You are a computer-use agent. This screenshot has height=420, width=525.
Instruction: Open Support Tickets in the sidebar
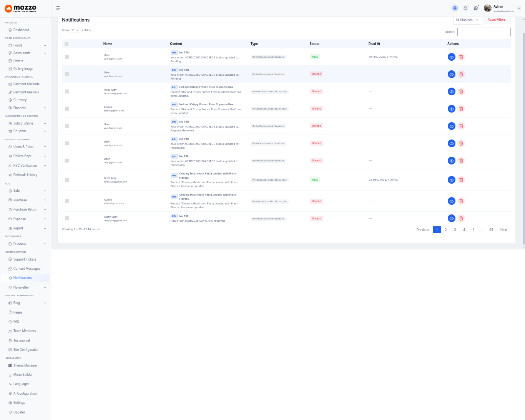tap(25, 259)
